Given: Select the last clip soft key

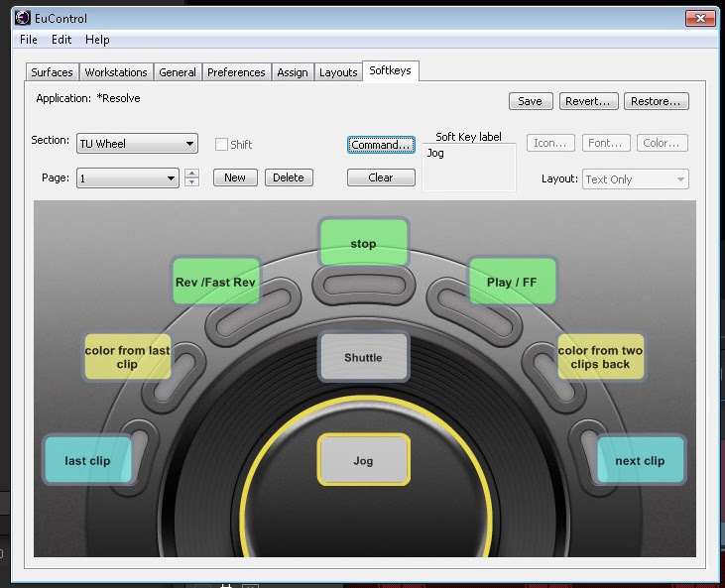Looking at the screenshot, I should pos(87,460).
